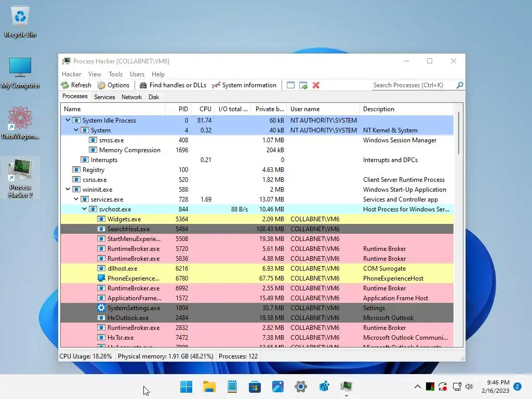Select the smss.exe process row
This screenshot has width=532, height=399.
point(257,140)
